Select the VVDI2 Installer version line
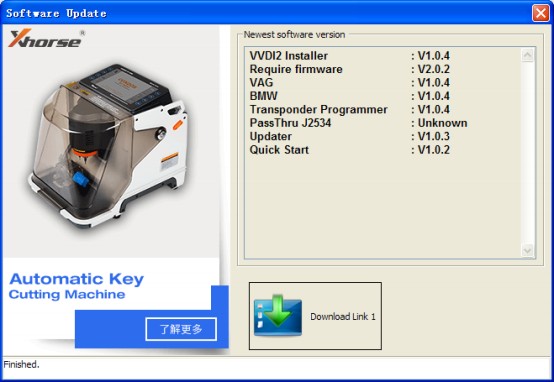The height and width of the screenshot is (382, 554). [350, 55]
